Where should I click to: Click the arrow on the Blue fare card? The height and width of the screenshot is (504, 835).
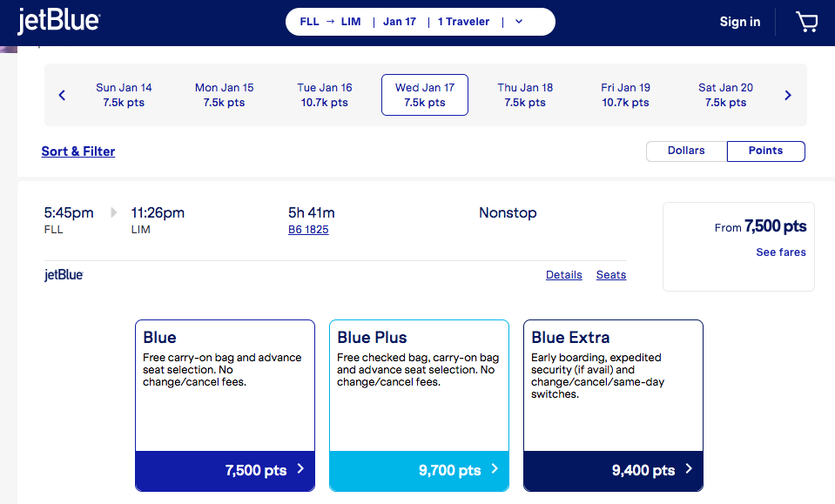pyautogui.click(x=300, y=470)
